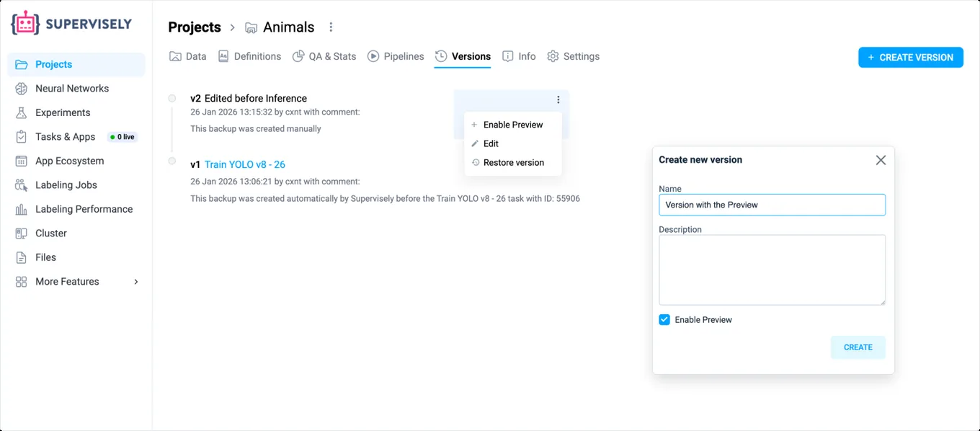The image size is (980, 431).
Task: Click the version Name input field
Action: (772, 205)
